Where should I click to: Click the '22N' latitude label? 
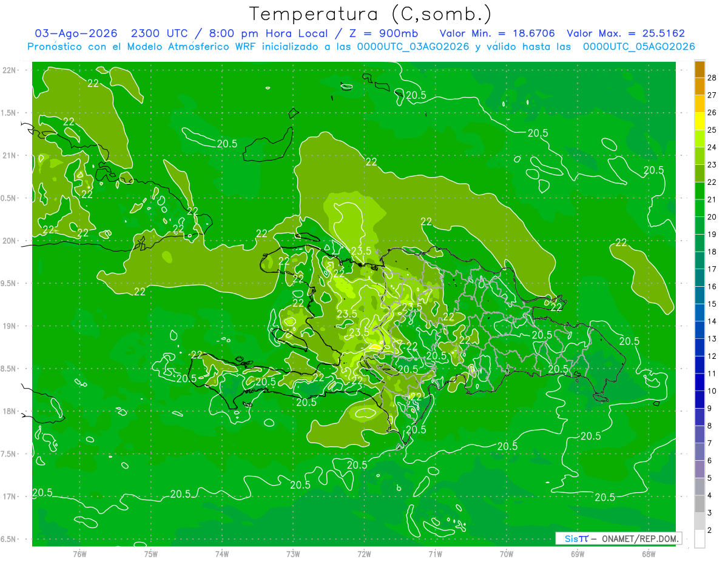pos(8,70)
